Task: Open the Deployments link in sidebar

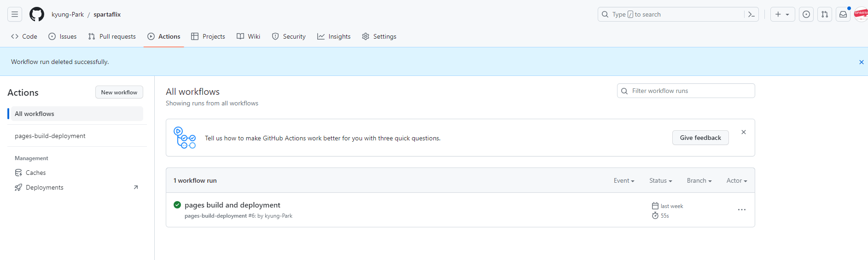Action: click(x=45, y=187)
